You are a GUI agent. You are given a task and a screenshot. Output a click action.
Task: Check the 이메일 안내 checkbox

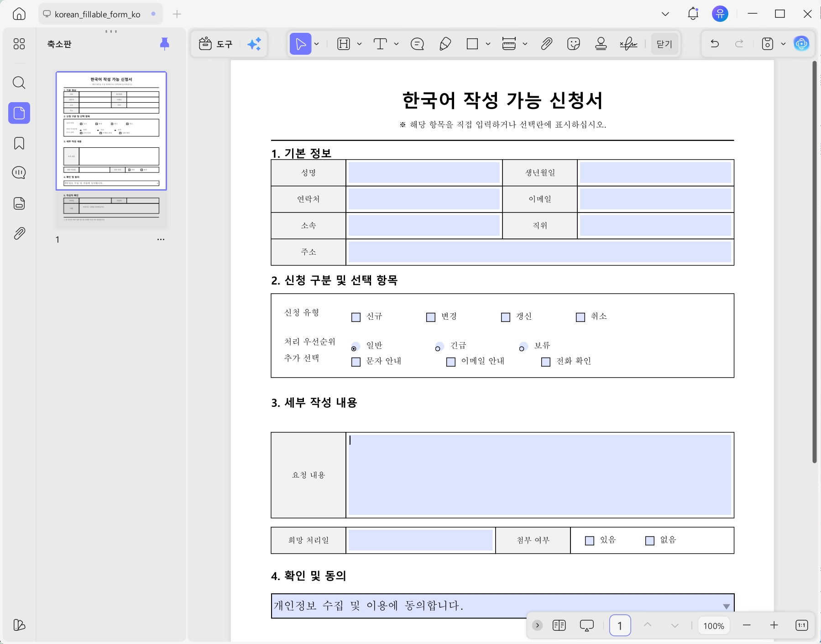[x=451, y=362]
